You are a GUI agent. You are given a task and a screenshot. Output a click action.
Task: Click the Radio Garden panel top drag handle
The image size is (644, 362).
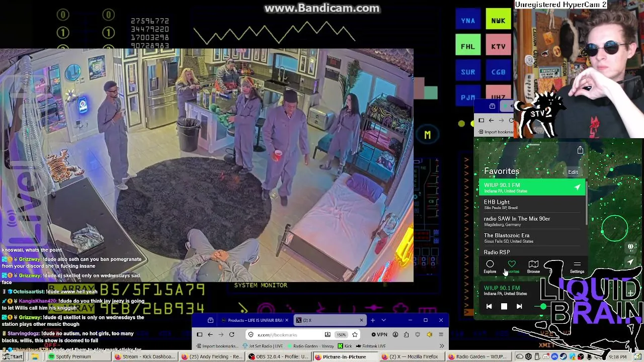533,145
